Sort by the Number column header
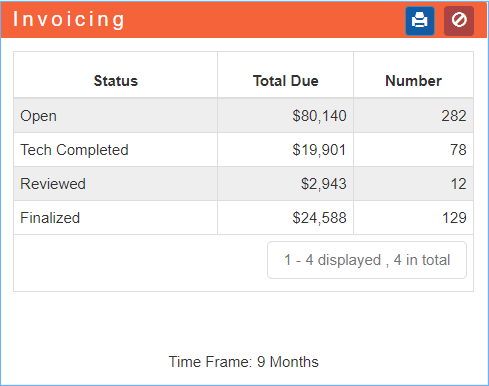The image size is (489, 386). 413,81
